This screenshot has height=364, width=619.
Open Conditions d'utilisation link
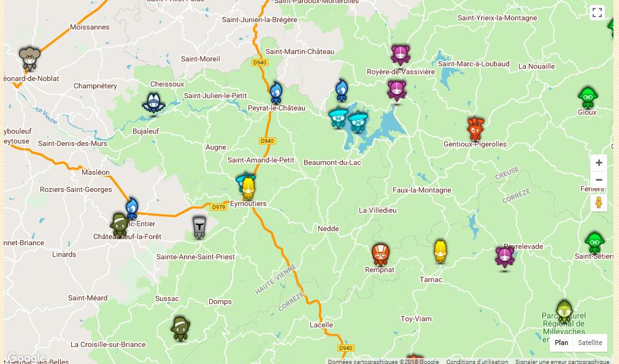[x=477, y=361]
